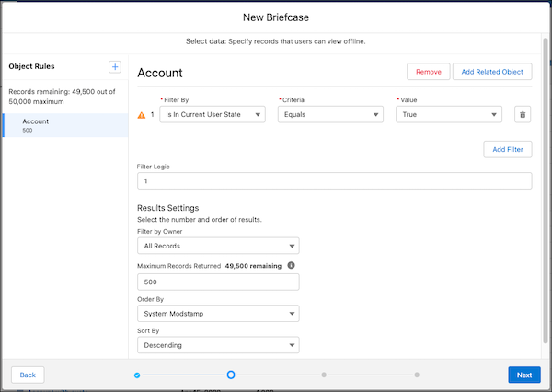
Task: Click the Object Rules heading
Action: (x=31, y=66)
